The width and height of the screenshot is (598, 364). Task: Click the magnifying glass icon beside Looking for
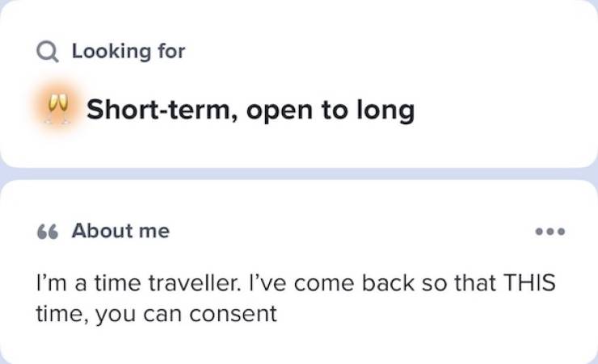[48, 52]
